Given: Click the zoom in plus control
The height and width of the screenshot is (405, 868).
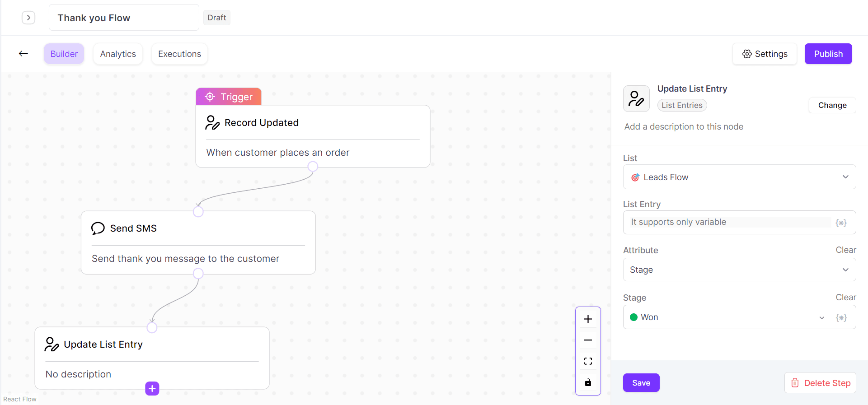Looking at the screenshot, I should click(x=588, y=319).
